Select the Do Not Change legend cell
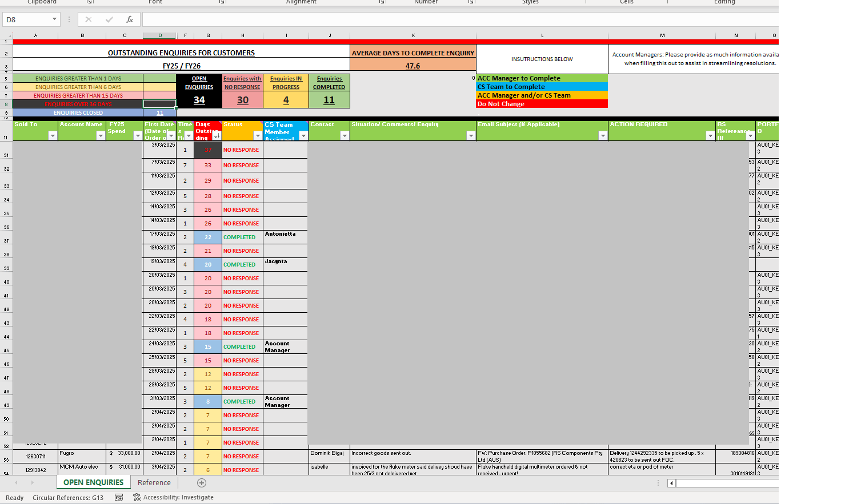 tap(542, 104)
